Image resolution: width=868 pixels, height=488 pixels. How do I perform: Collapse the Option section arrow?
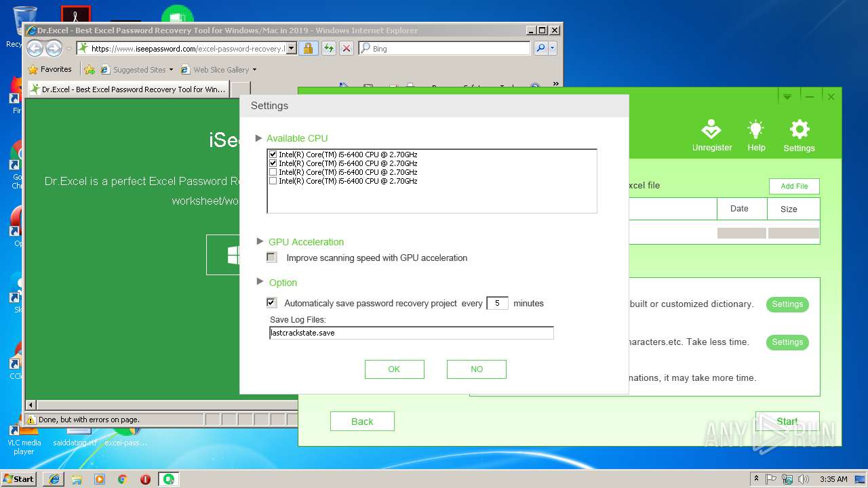click(260, 282)
